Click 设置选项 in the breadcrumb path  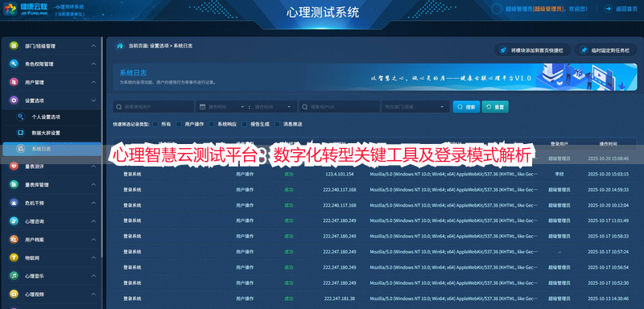pos(159,46)
